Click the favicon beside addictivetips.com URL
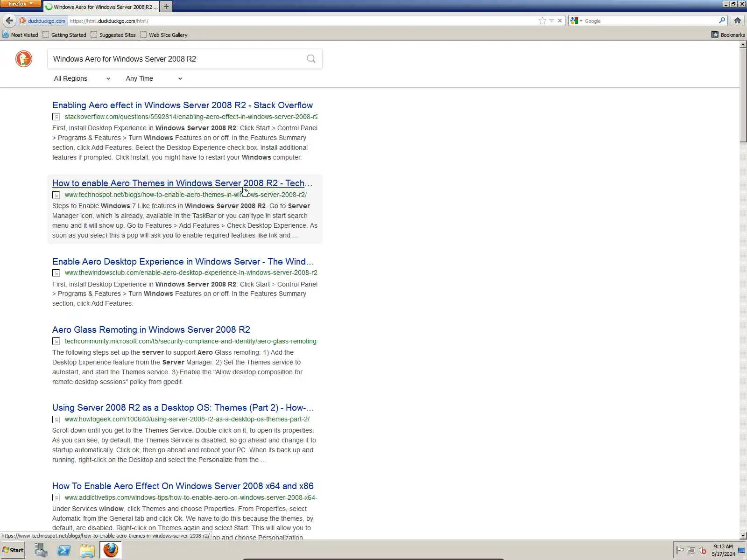 (56, 498)
